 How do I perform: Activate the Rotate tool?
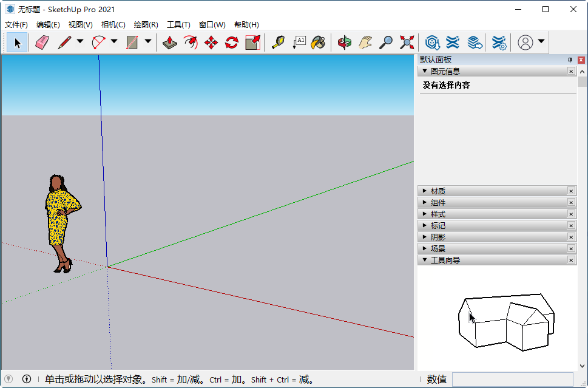pyautogui.click(x=231, y=42)
